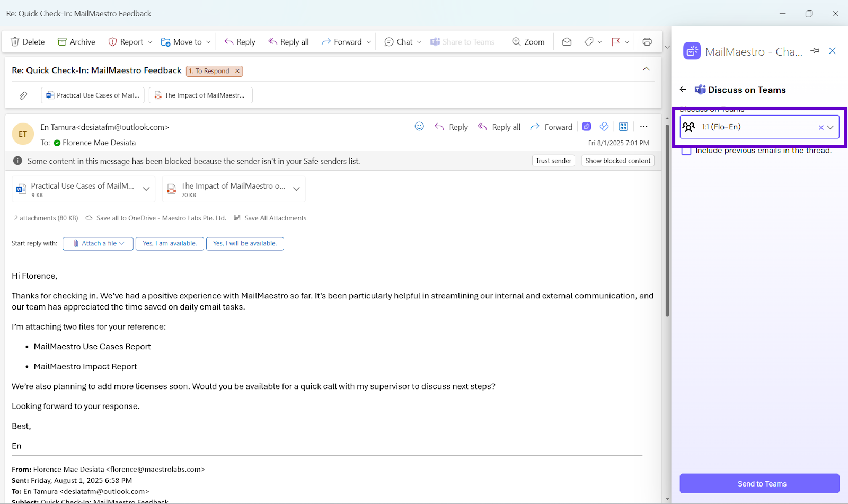Expand the ribbon options chevron
The image size is (848, 504).
[x=667, y=47]
